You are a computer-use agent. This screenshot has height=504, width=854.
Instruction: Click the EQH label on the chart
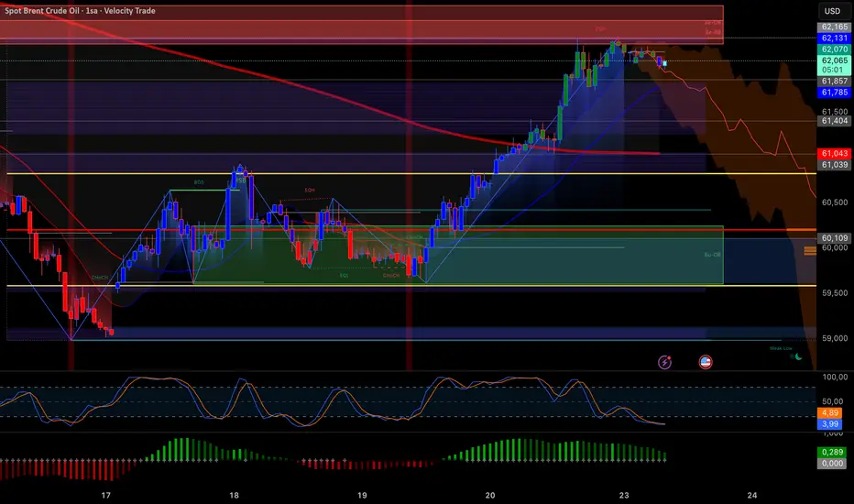[310, 191]
